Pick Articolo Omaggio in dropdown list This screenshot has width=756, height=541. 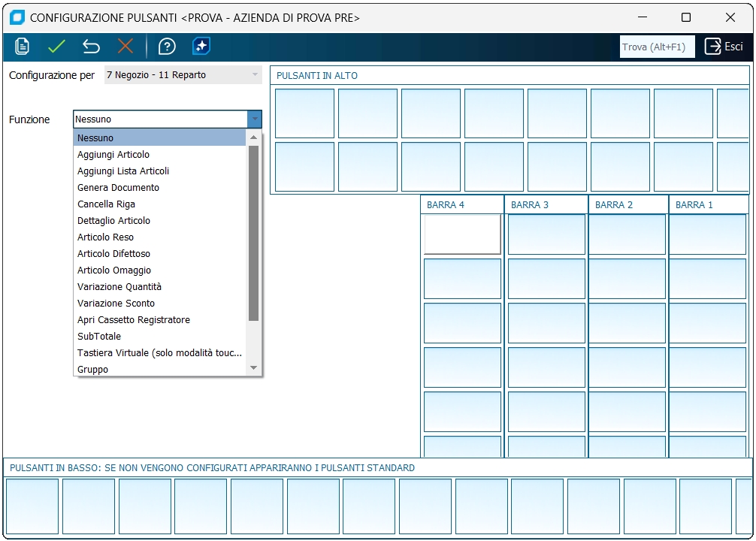coord(114,270)
